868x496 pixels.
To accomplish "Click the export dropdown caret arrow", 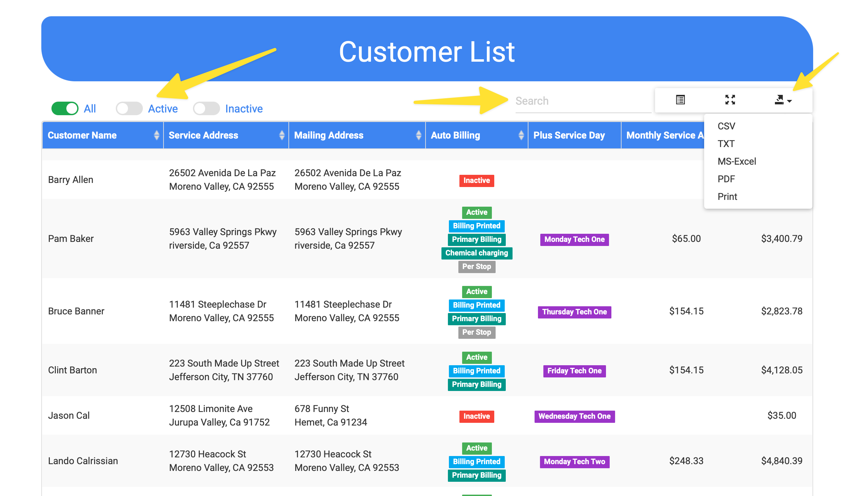I will [789, 101].
